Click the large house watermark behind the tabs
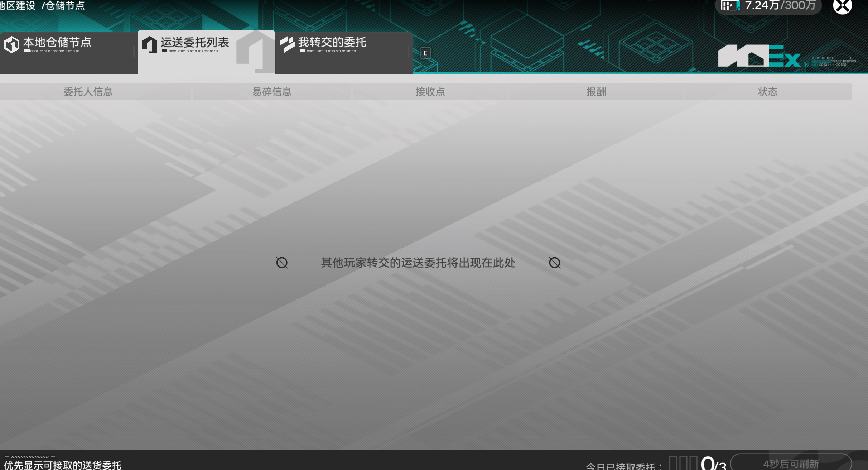868x470 pixels. 256,52
